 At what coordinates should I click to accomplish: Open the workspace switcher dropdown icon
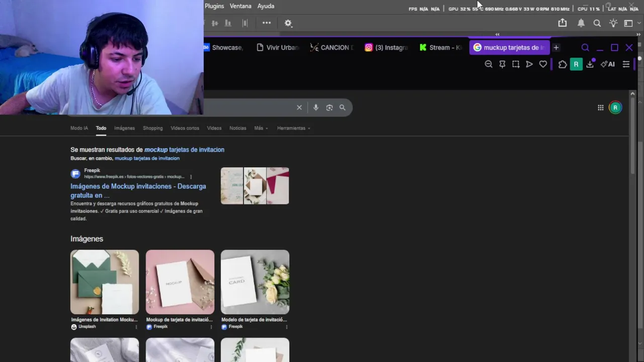pyautogui.click(x=628, y=23)
